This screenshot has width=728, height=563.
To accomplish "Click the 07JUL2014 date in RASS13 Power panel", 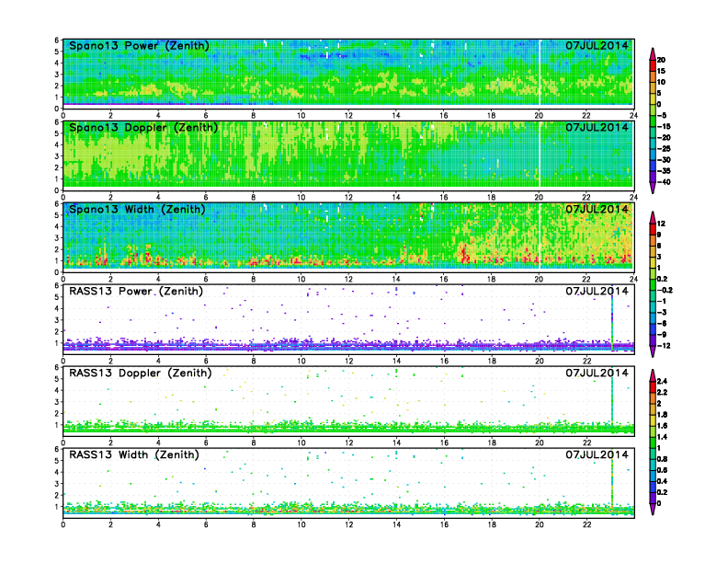I will tap(597, 292).
